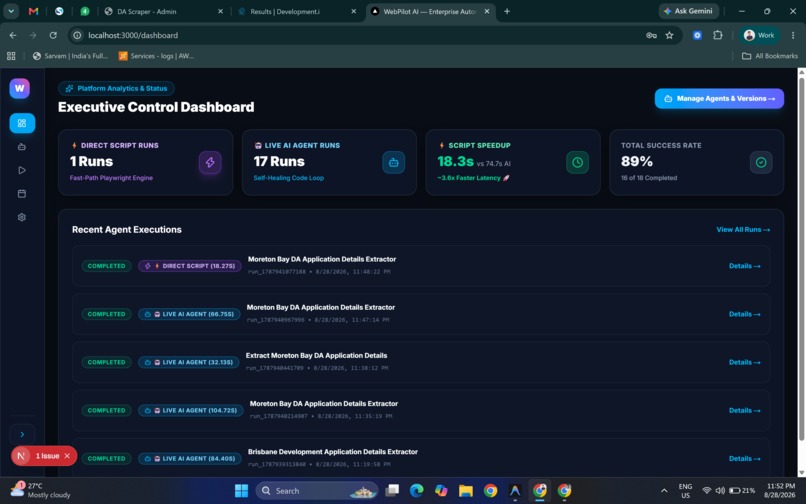Click the Live AI Agent (32.13s) badge
The width and height of the screenshot is (806, 504).
coord(189,363)
